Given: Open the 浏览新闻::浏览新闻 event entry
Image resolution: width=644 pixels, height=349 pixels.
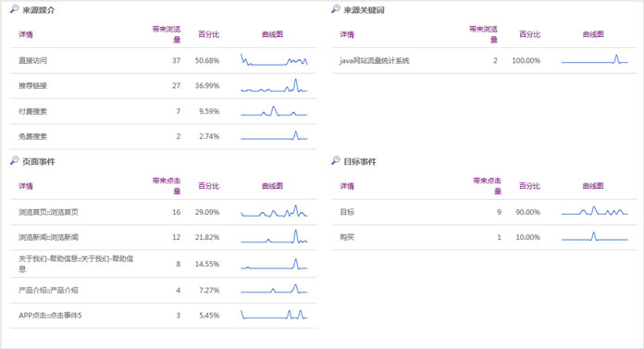Looking at the screenshot, I should [x=48, y=237].
